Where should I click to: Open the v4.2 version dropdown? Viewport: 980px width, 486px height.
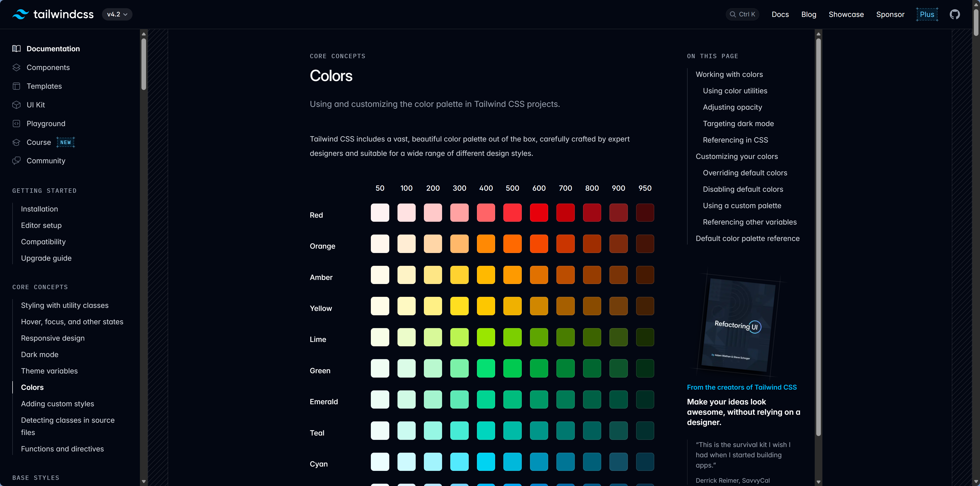[x=117, y=14]
